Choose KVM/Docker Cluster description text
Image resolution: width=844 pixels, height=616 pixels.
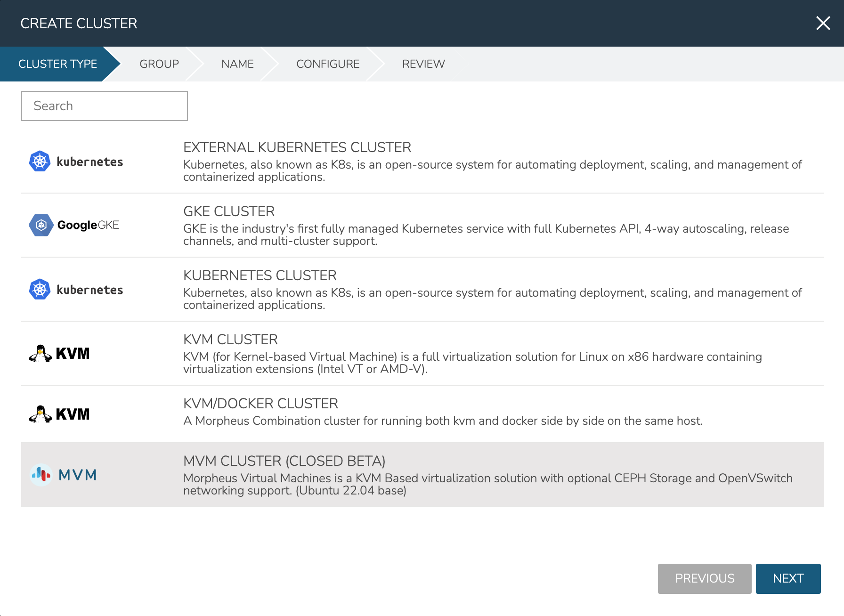click(x=443, y=421)
